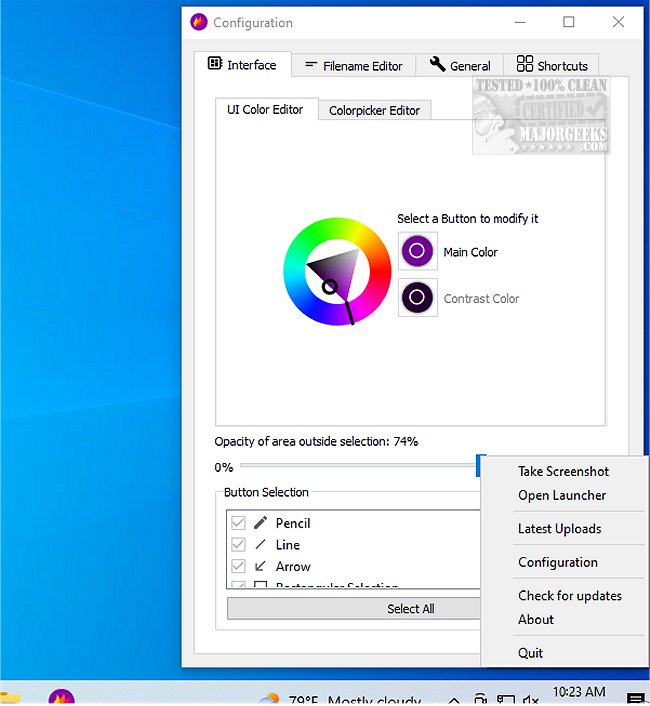650x706 pixels.
Task: Toggle the Line checkbox
Action: (x=238, y=544)
